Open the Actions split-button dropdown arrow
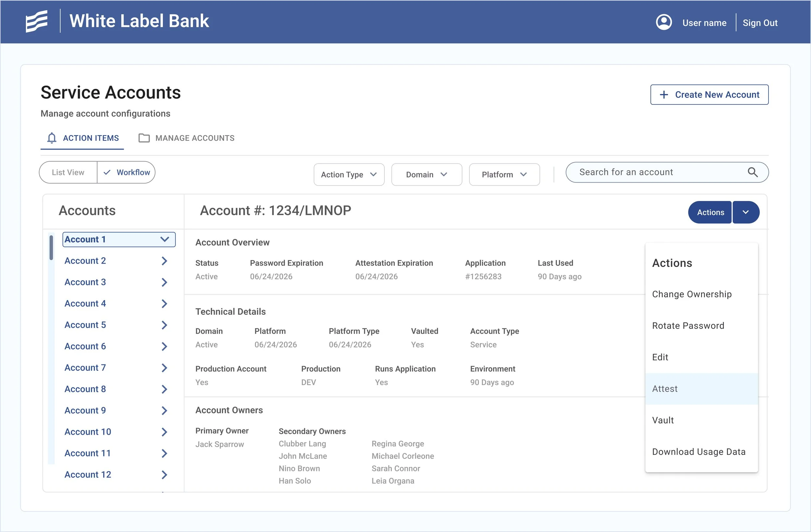Image resolution: width=811 pixels, height=532 pixels. (745, 212)
